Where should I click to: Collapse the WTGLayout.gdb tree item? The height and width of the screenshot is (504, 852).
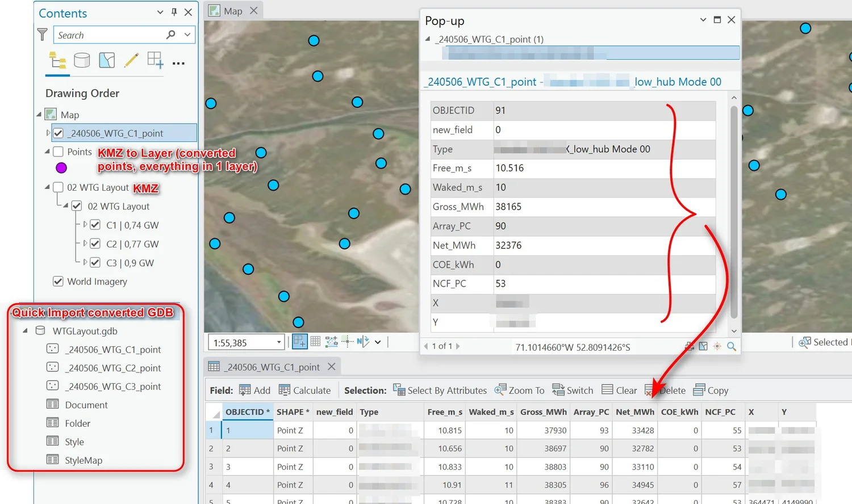point(24,330)
